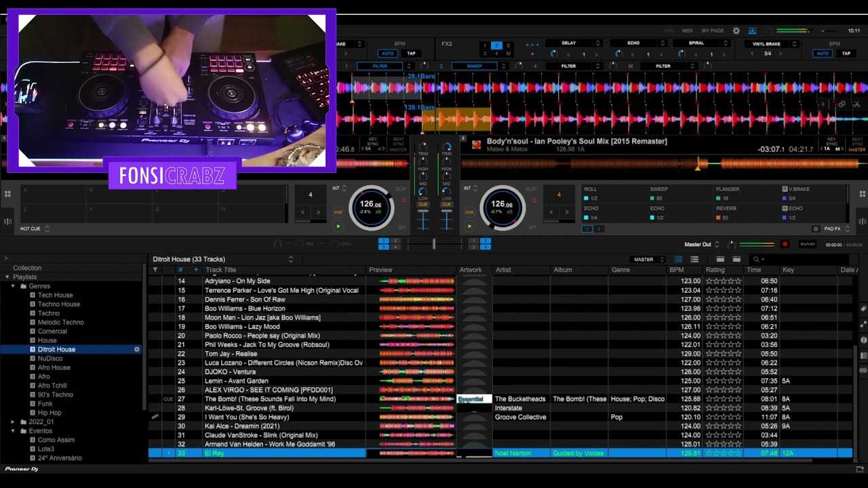Show the tag list side panel icon
868x488 pixels.
pyautogui.click(x=863, y=308)
